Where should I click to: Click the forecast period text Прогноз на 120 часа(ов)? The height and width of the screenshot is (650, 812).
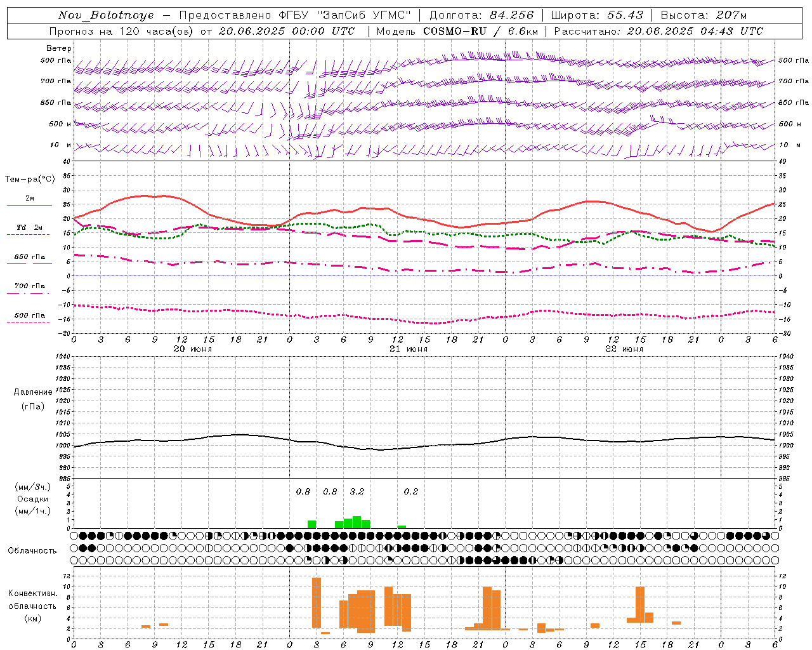pos(122,31)
